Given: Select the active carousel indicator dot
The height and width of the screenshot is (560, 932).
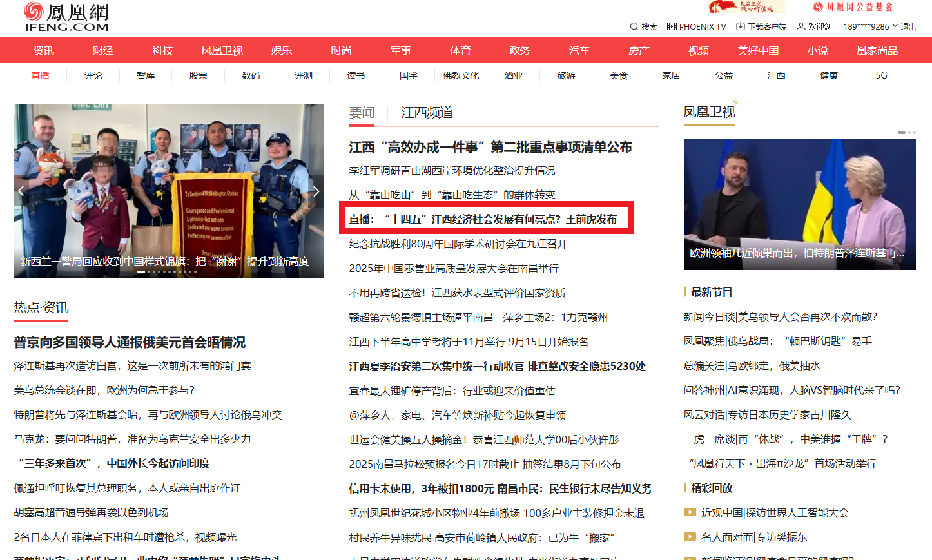Looking at the screenshot, I should [141, 272].
